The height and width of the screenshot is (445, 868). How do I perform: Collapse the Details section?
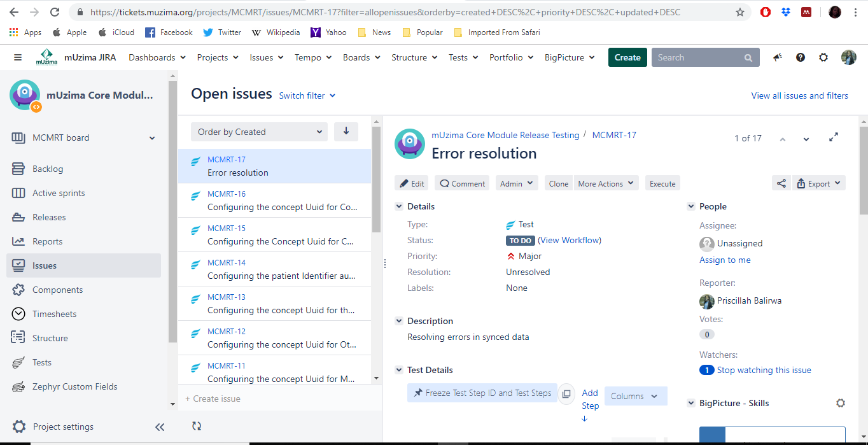click(x=399, y=206)
